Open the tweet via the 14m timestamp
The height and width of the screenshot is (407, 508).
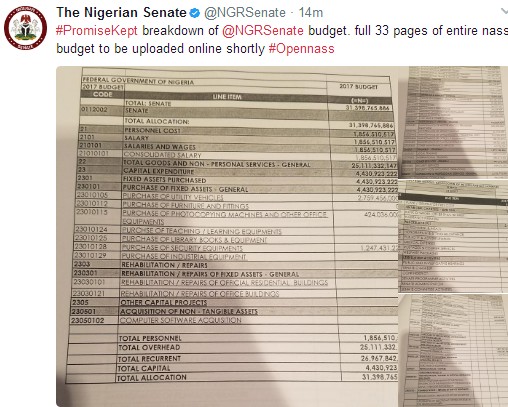pos(311,13)
